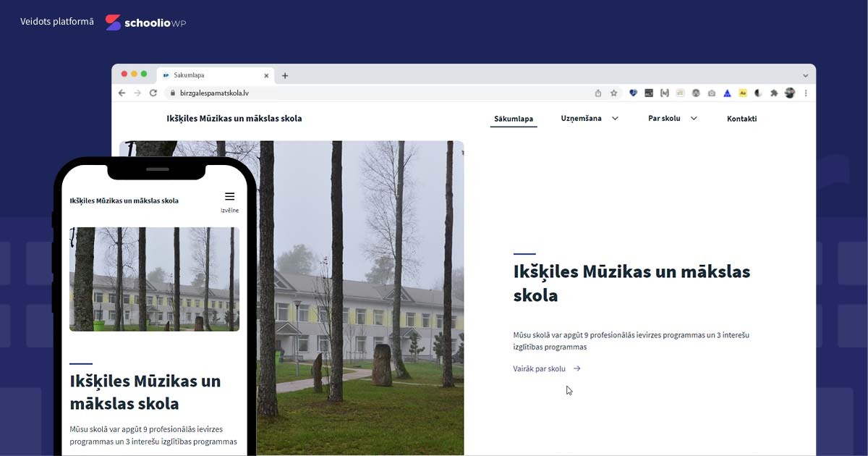Open a new browser tab with the plus button
868x456 pixels.
pyautogui.click(x=285, y=75)
